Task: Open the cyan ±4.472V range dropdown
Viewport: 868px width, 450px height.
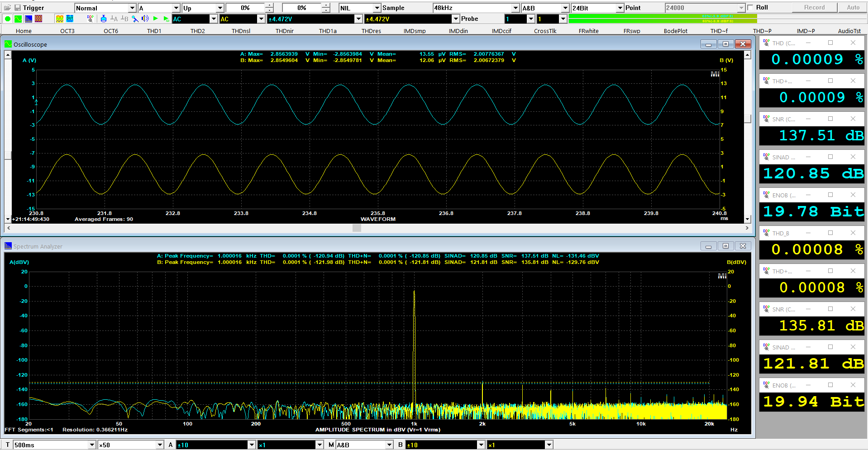Action: [x=315, y=19]
